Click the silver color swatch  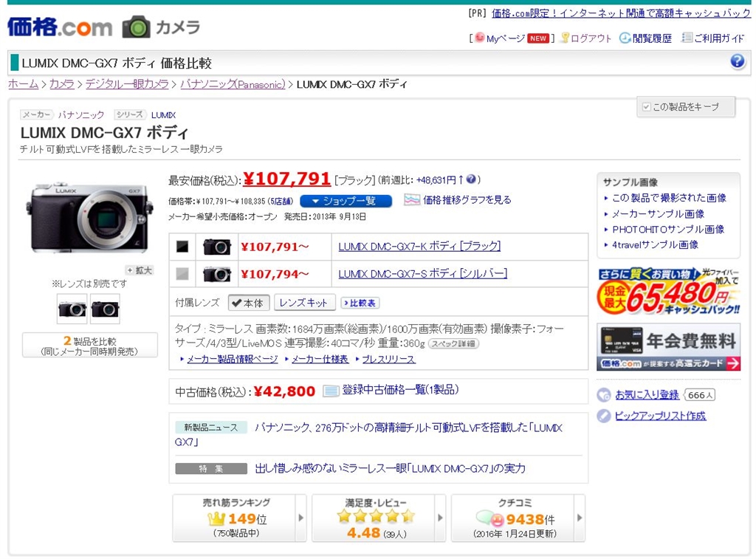[x=182, y=275]
